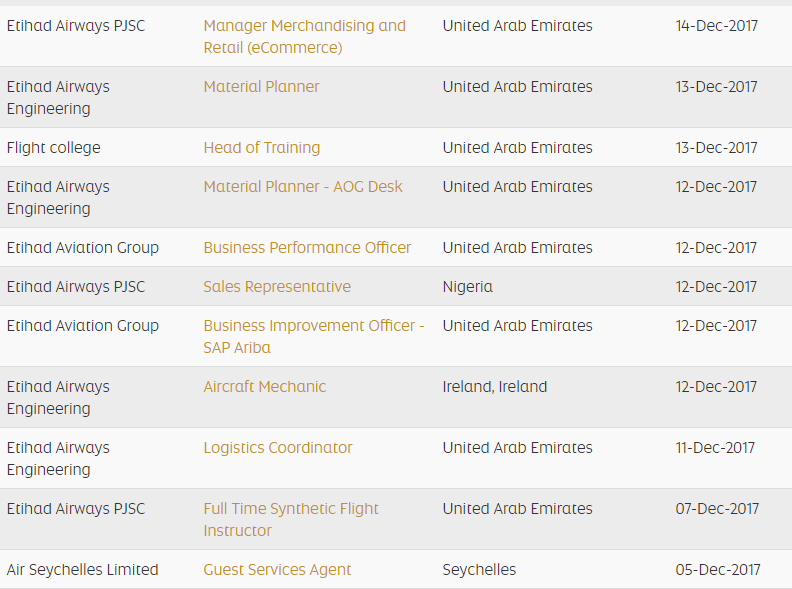View the Guest Services Agent vacancy
The width and height of the screenshot is (792, 589).
(x=277, y=570)
